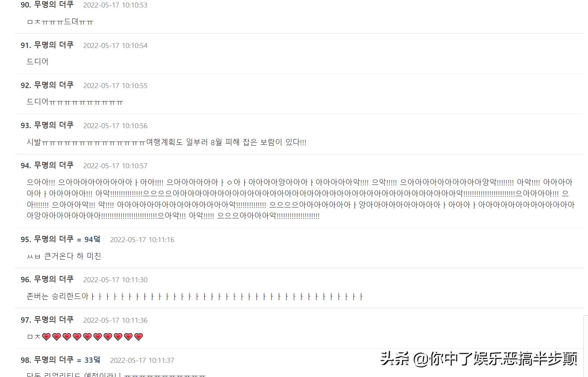Click the "드디어" text in comment 91
Viewport: 588px width, 377px height.
click(x=38, y=61)
